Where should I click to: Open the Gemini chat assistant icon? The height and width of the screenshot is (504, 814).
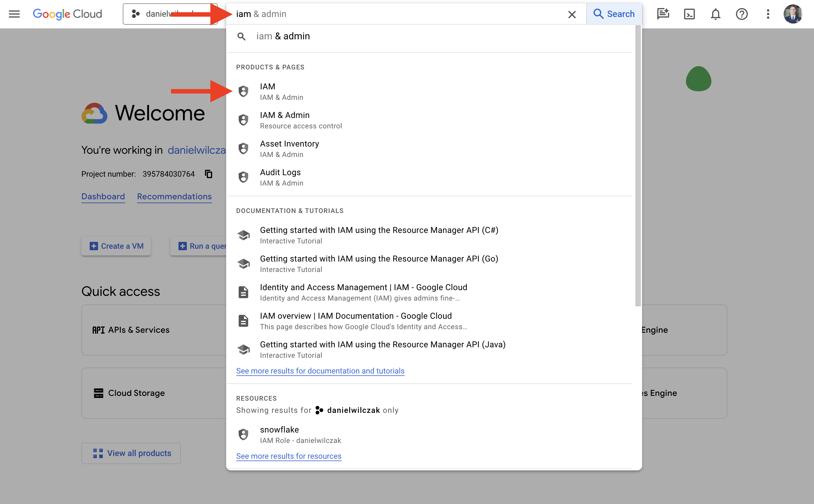click(x=663, y=14)
